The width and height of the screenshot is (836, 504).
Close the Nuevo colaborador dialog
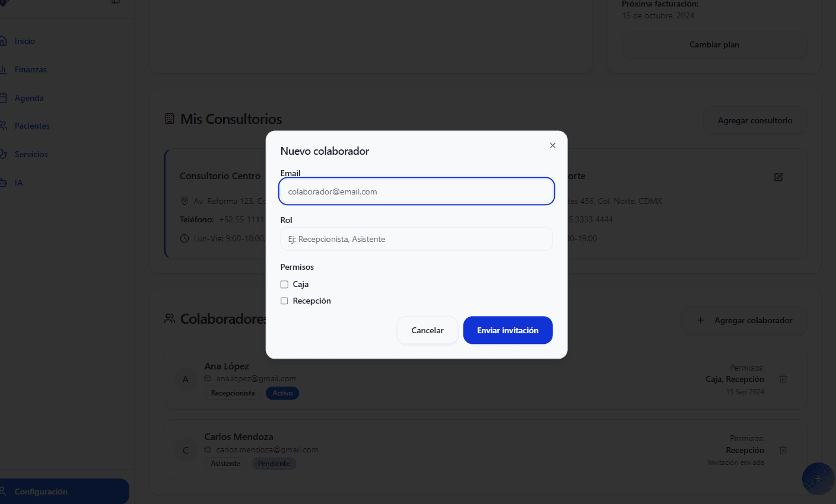click(x=552, y=145)
